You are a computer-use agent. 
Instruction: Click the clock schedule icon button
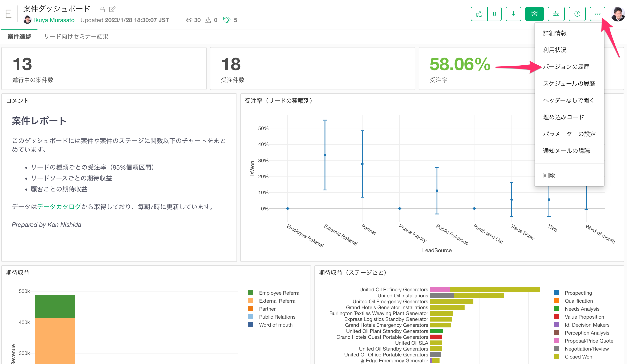(x=577, y=14)
